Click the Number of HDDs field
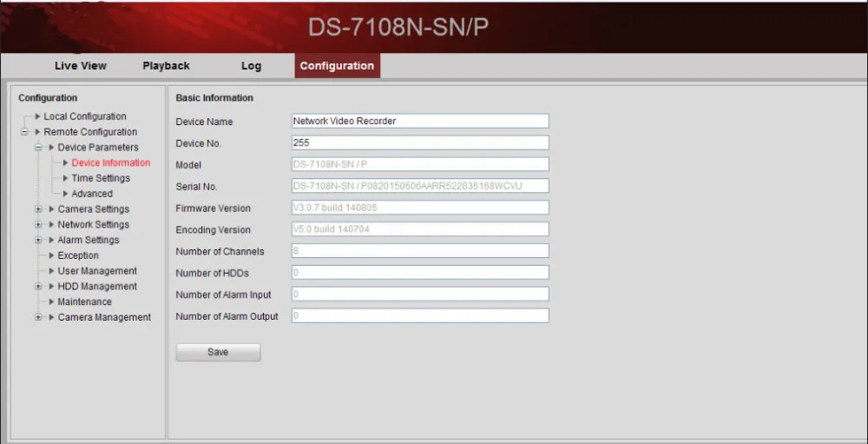 click(420, 272)
